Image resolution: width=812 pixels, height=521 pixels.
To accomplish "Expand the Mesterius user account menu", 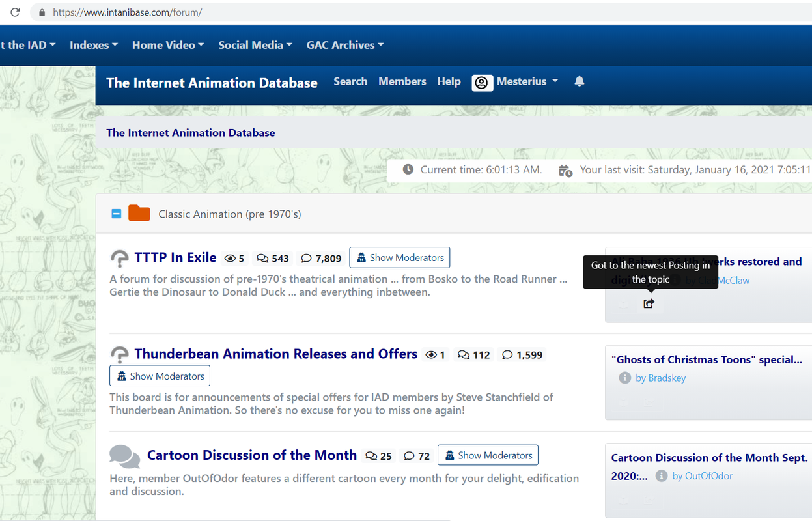I will tap(527, 81).
